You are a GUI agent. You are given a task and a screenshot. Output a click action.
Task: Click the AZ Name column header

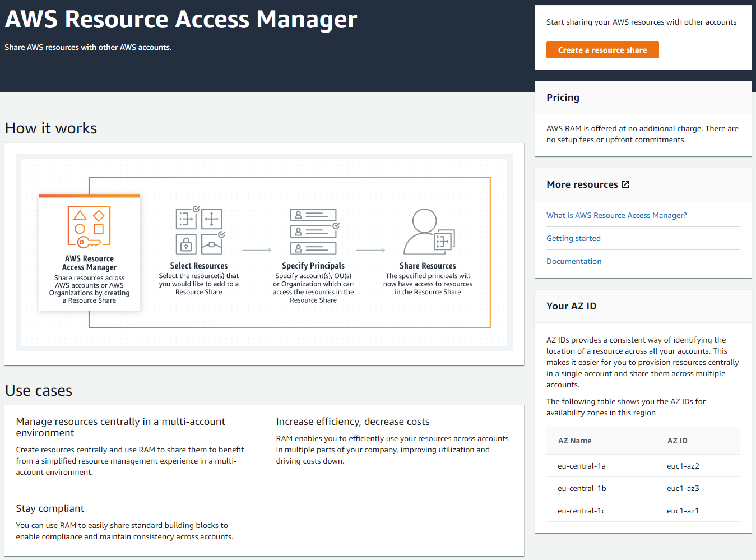point(574,441)
